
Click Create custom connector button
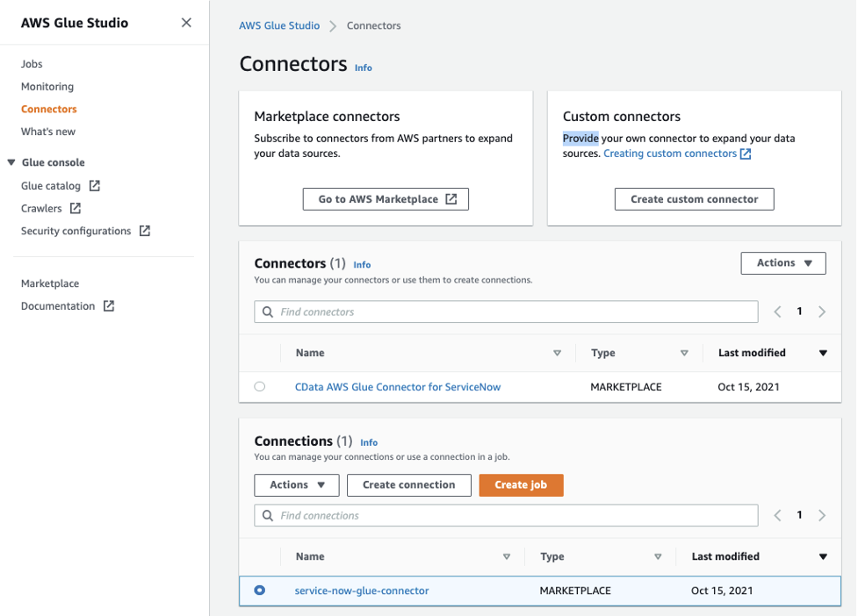[x=694, y=199]
